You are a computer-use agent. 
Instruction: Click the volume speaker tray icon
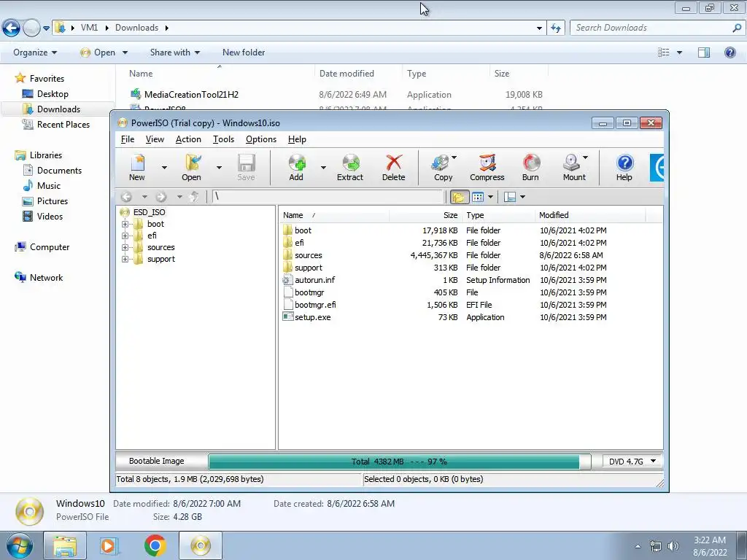pyautogui.click(x=673, y=546)
